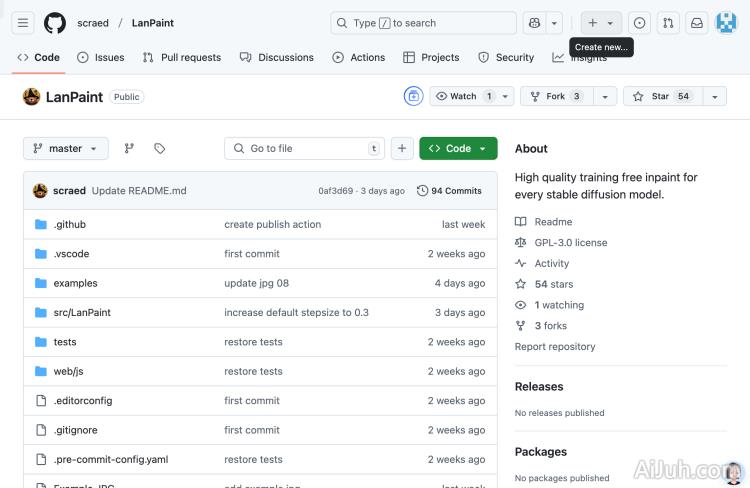Open the hamburger navigation menu
Viewport: 750px width, 488px height.
point(24,23)
